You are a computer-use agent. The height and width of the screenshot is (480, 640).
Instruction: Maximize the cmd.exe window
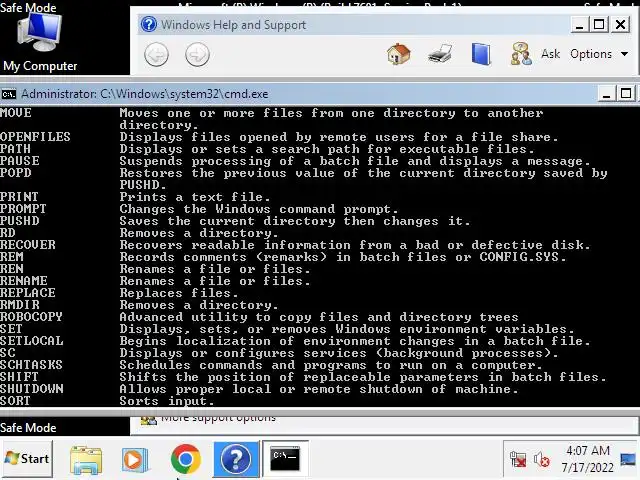tap(626, 94)
